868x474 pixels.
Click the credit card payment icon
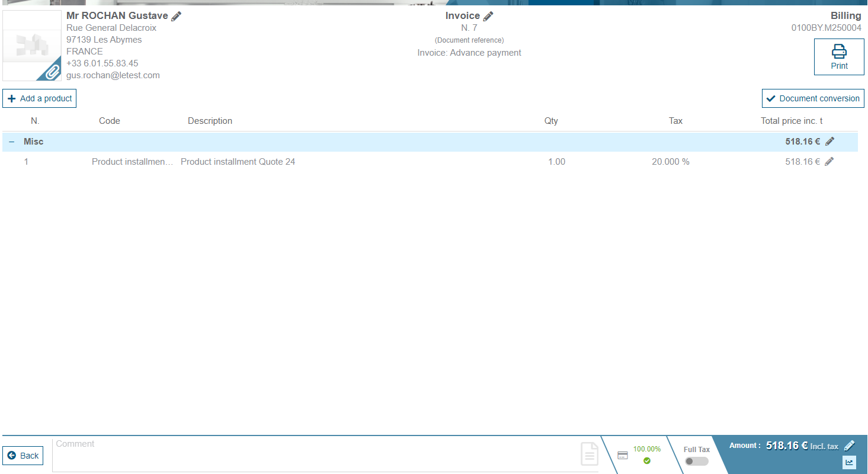tap(623, 455)
